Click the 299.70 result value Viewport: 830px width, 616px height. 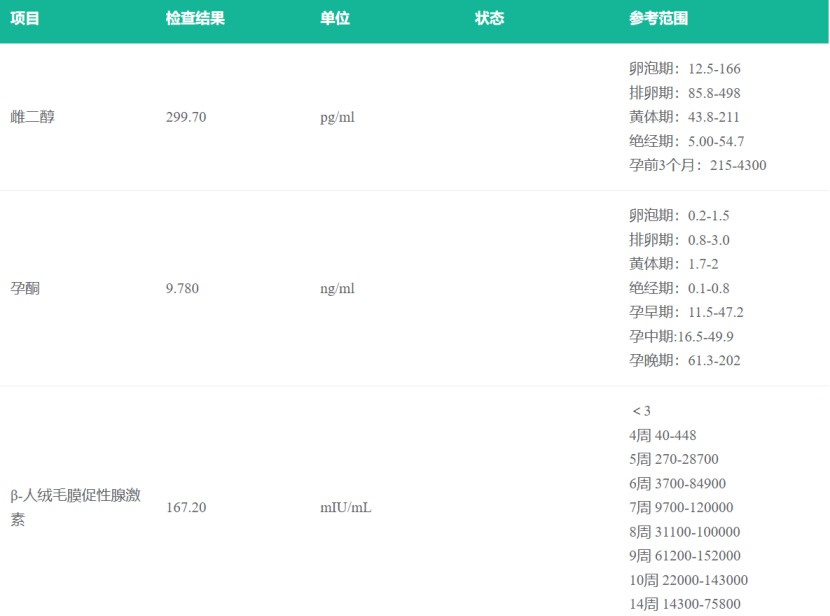186,117
